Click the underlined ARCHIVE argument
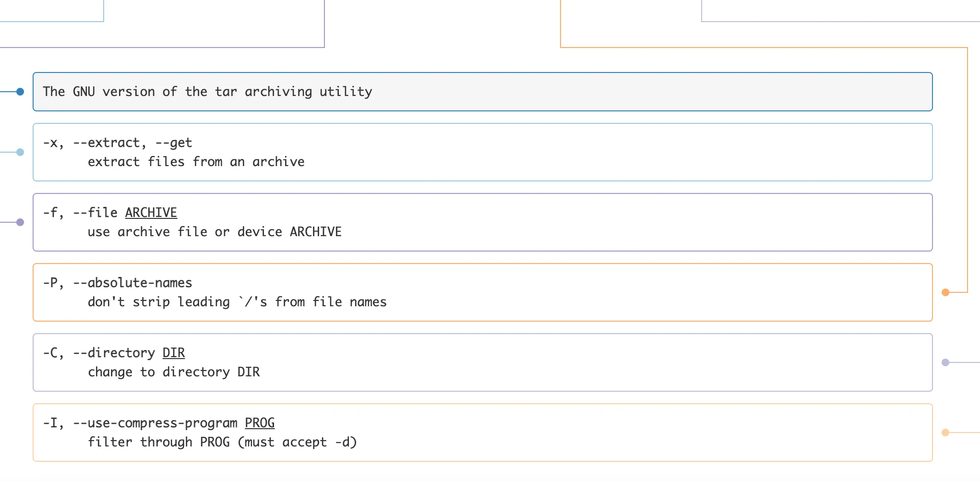The image size is (980, 481). tap(151, 213)
